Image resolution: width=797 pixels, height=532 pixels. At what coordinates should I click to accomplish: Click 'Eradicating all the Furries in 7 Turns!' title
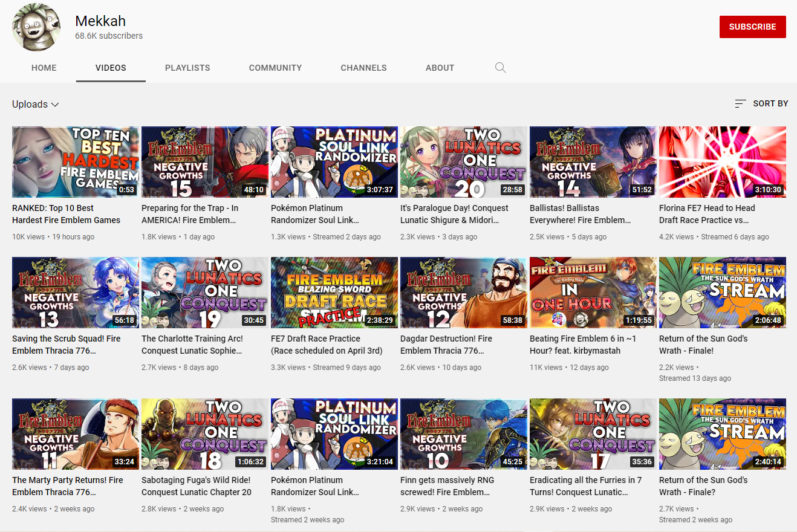(586, 486)
